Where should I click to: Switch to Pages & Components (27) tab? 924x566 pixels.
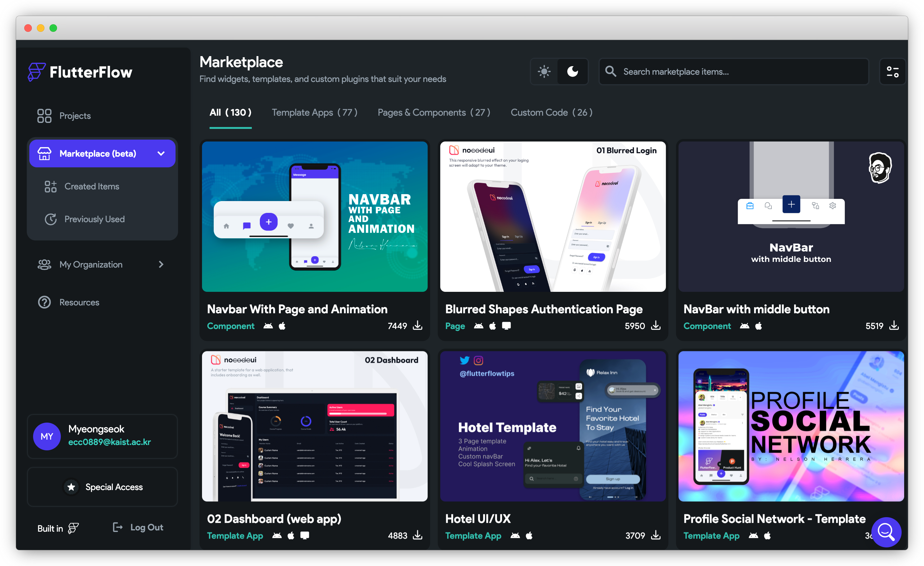pos(434,113)
